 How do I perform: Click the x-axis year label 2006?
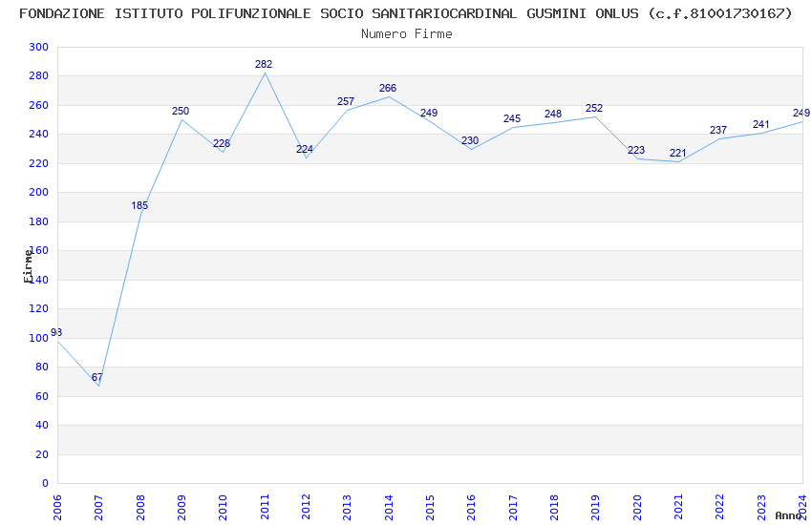point(57,508)
